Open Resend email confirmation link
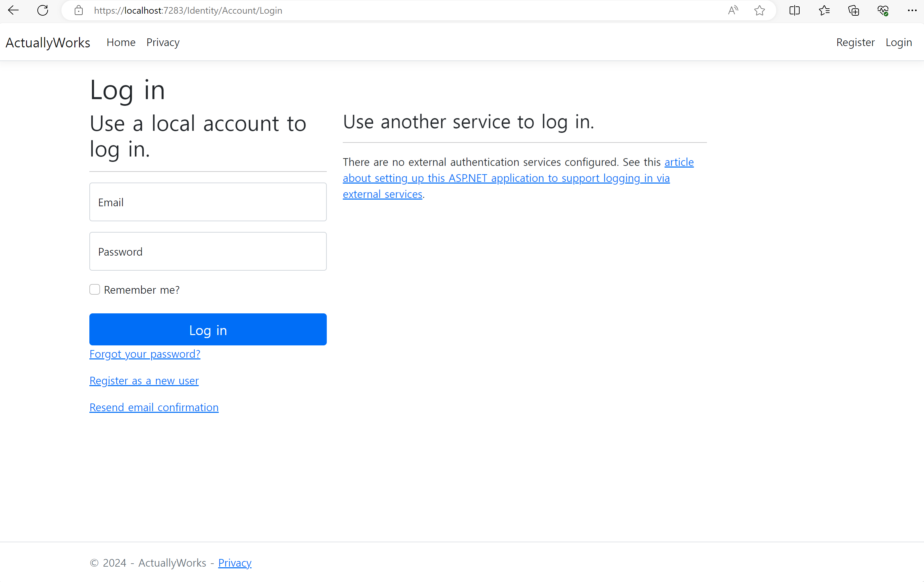This screenshot has height=582, width=924. click(154, 407)
